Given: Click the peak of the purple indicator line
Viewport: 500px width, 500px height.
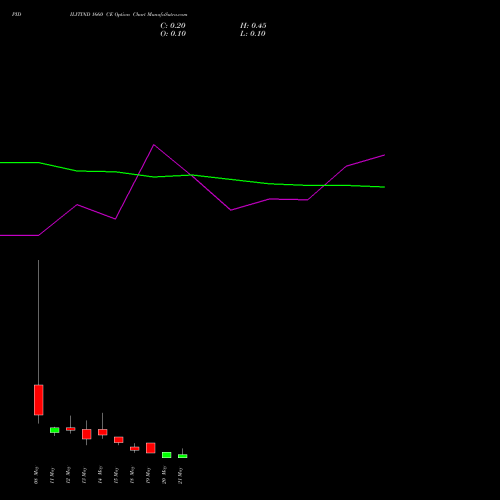Looking at the screenshot, I should pyautogui.click(x=154, y=145).
